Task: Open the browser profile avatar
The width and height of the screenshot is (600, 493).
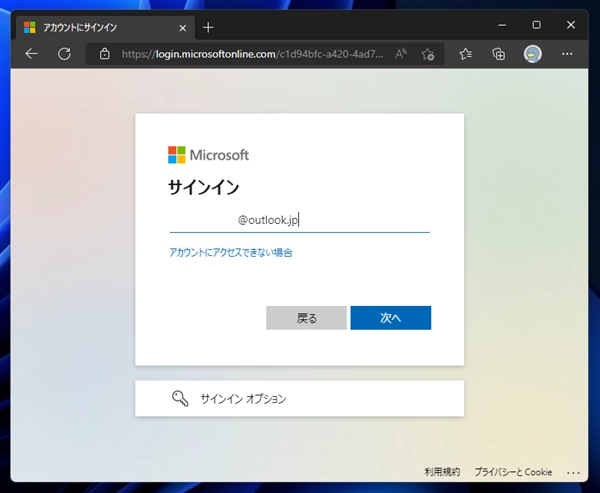Action: [x=533, y=54]
